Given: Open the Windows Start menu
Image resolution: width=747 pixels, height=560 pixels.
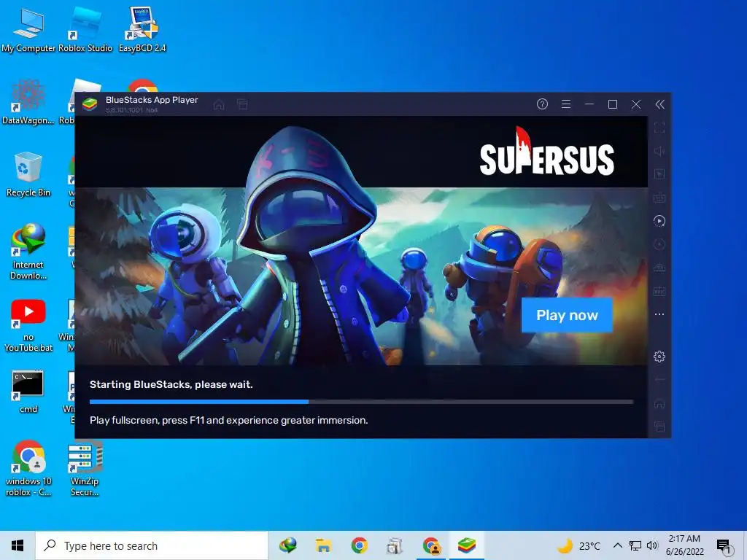Looking at the screenshot, I should point(18,545).
